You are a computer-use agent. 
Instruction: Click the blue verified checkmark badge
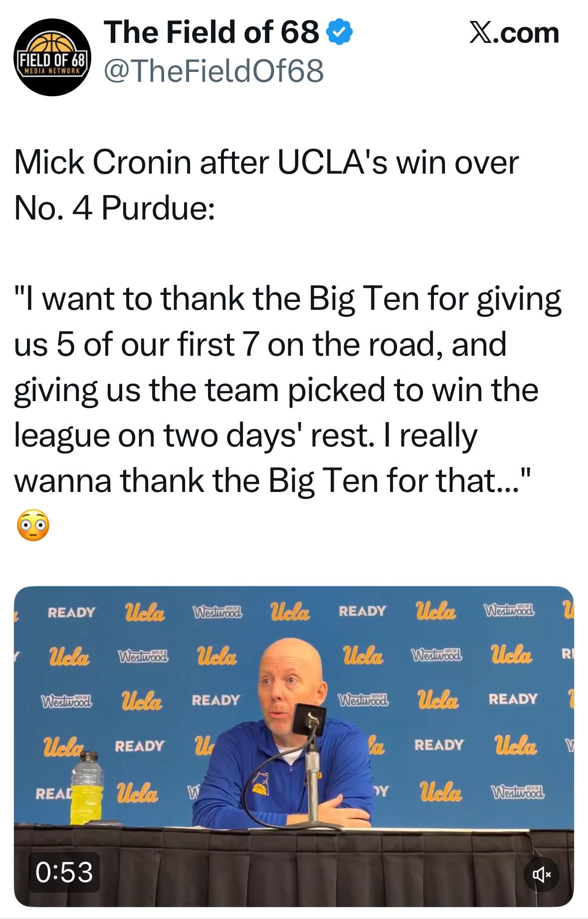(340, 33)
